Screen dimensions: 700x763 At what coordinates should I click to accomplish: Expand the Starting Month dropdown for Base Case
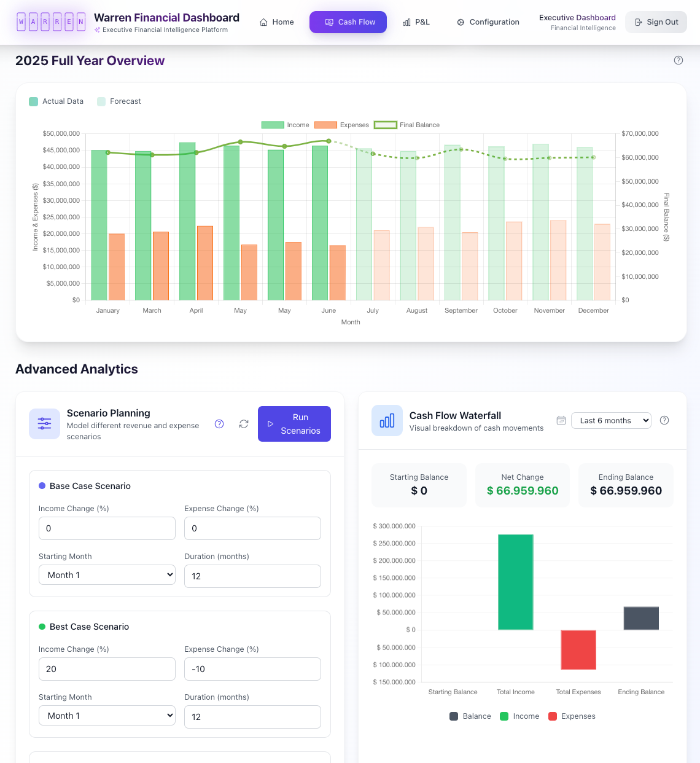click(x=107, y=574)
